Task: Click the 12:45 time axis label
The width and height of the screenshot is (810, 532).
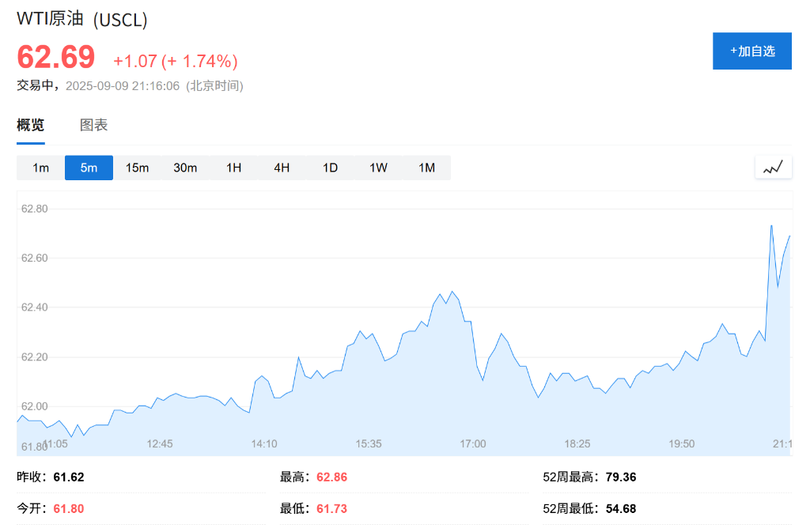Action: (160, 443)
